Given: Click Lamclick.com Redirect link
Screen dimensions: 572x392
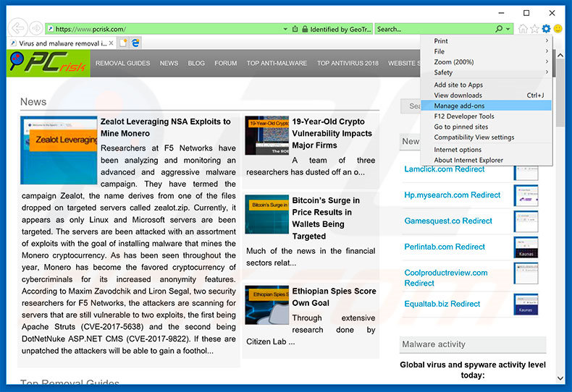Looking at the screenshot, I should 445,169.
